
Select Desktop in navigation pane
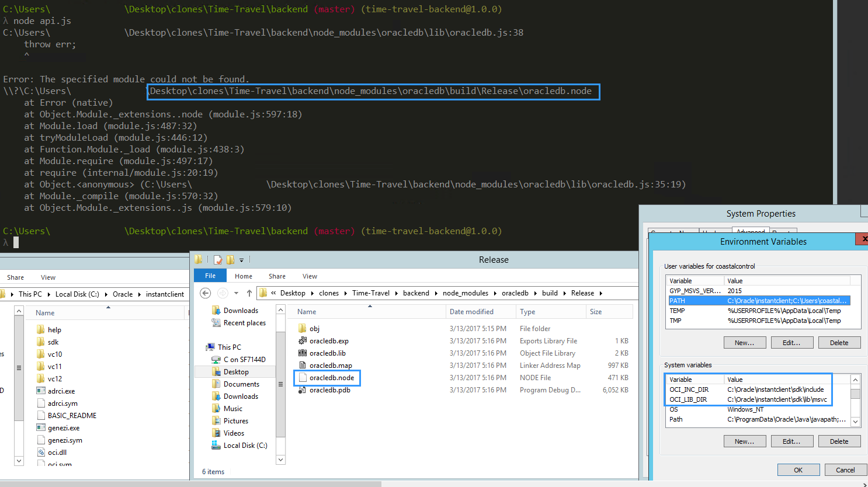coord(235,372)
